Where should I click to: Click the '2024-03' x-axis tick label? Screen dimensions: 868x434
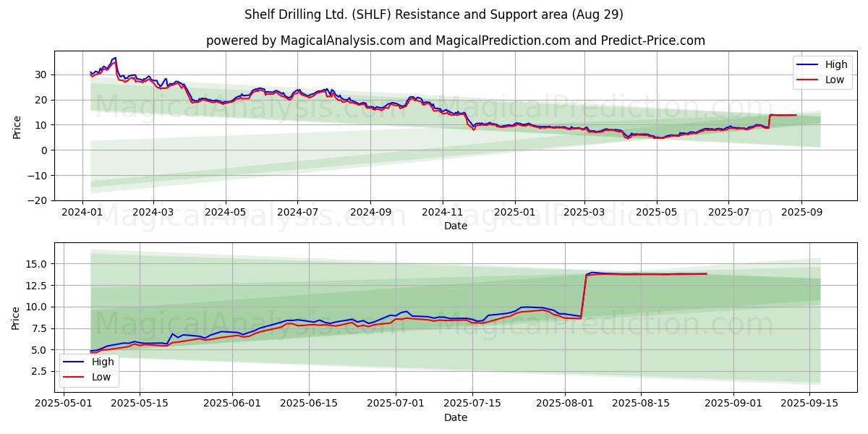coord(153,212)
